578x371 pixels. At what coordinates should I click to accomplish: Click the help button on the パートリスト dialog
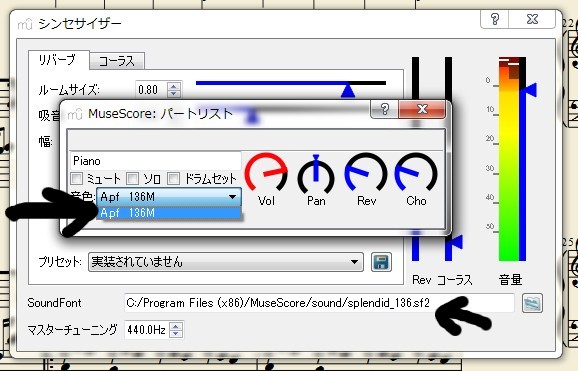pyautogui.click(x=384, y=109)
